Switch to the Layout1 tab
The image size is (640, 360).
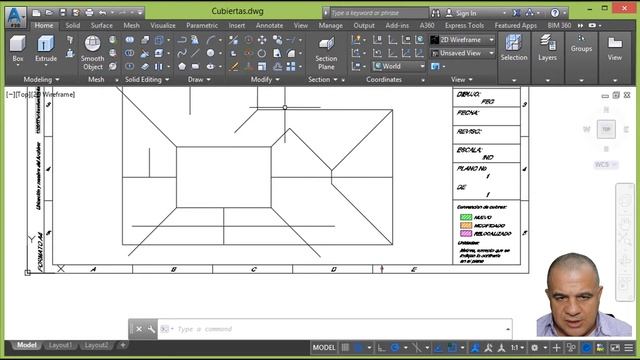point(60,345)
